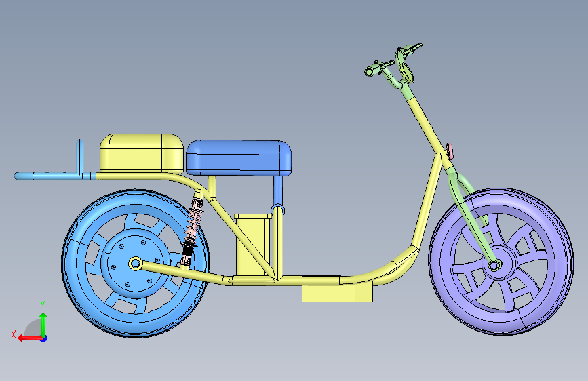Image resolution: width=588 pixels, height=381 pixels.
Task: Click the rear wheel hub axle center
Action: coord(135,264)
